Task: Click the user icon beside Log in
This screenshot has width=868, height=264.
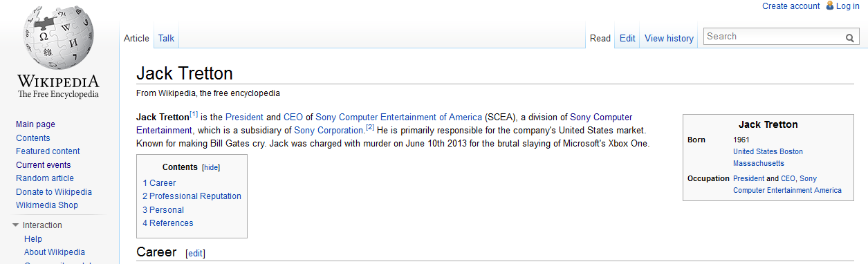Action: [829, 6]
